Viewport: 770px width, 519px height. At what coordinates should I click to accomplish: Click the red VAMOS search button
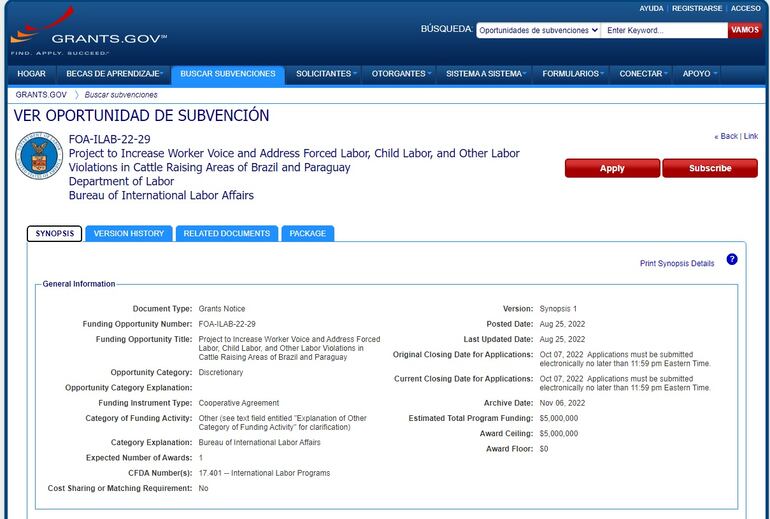pos(744,30)
